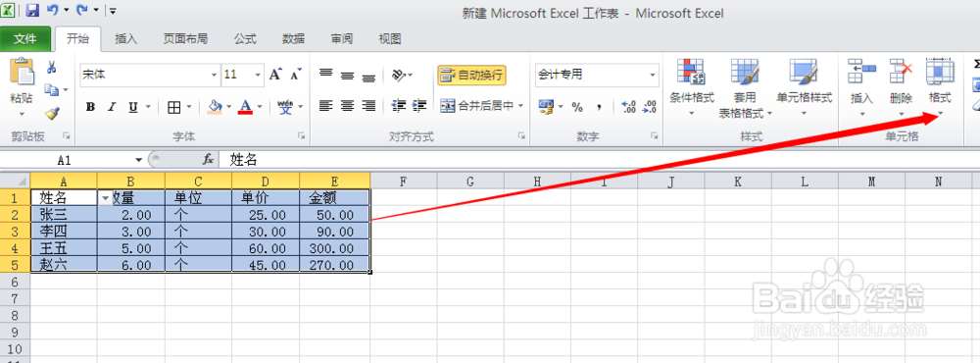Screen dimensions: 980x363
Task: Click the Paste clipboard icon
Action: click(23, 73)
